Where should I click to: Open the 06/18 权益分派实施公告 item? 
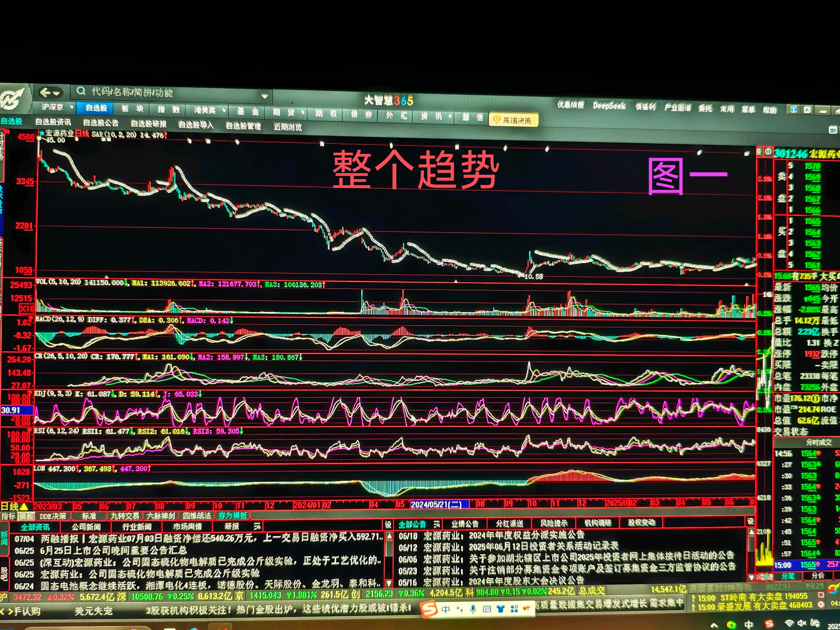pyautogui.click(x=491, y=535)
